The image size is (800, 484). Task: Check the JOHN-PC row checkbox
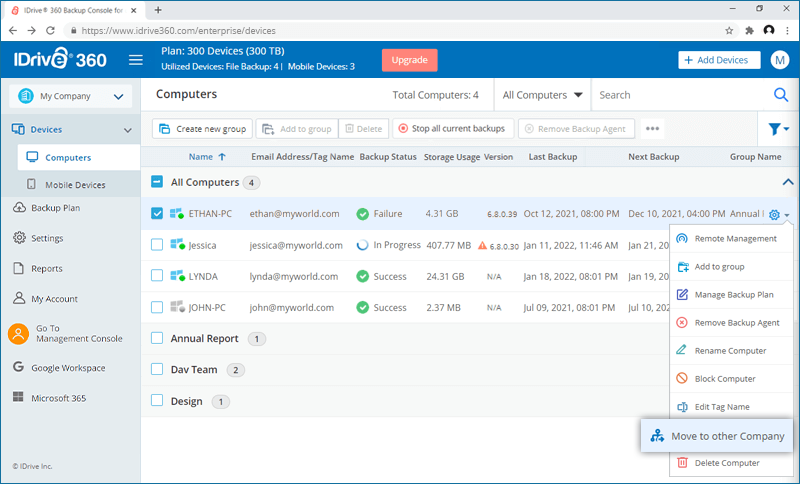(x=157, y=307)
